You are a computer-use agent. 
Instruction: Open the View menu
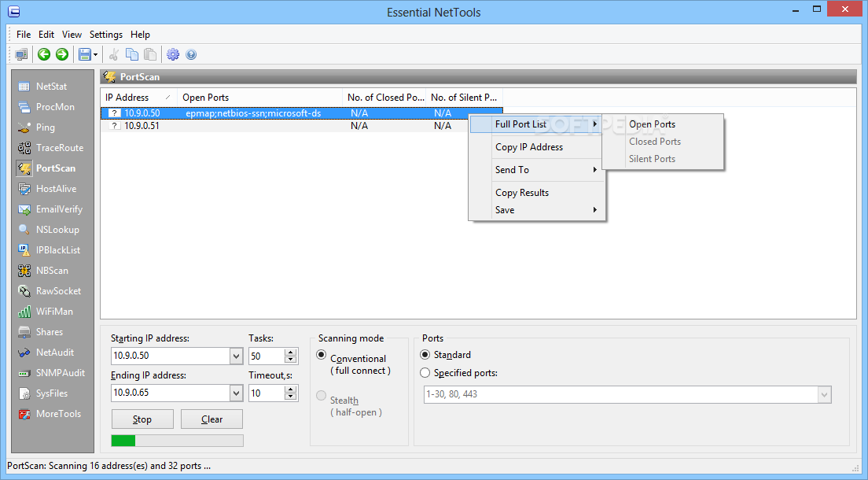pos(72,35)
